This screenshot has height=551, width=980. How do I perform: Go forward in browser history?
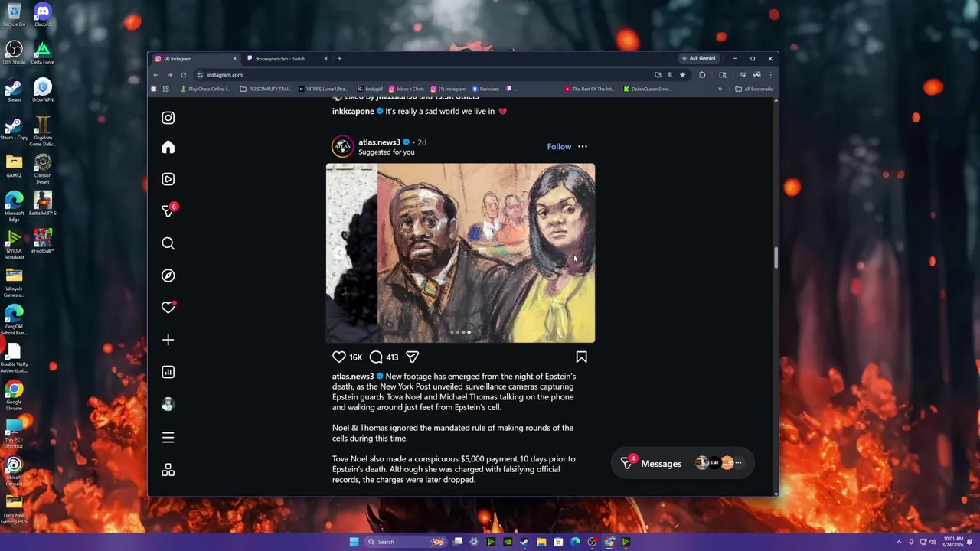click(x=169, y=75)
